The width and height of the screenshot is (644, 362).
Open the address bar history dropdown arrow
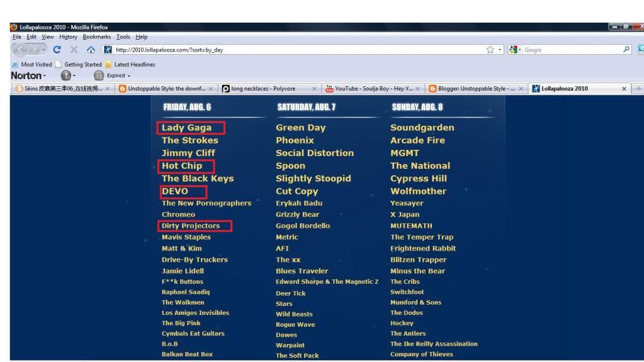(500, 50)
